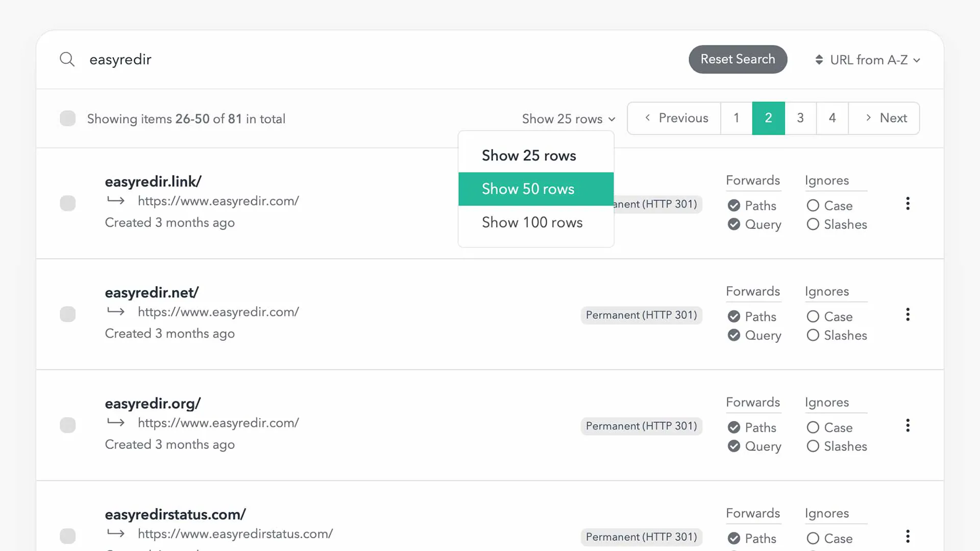Choose Show 50 rows from the menu
This screenshot has width=980, height=551.
[536, 189]
